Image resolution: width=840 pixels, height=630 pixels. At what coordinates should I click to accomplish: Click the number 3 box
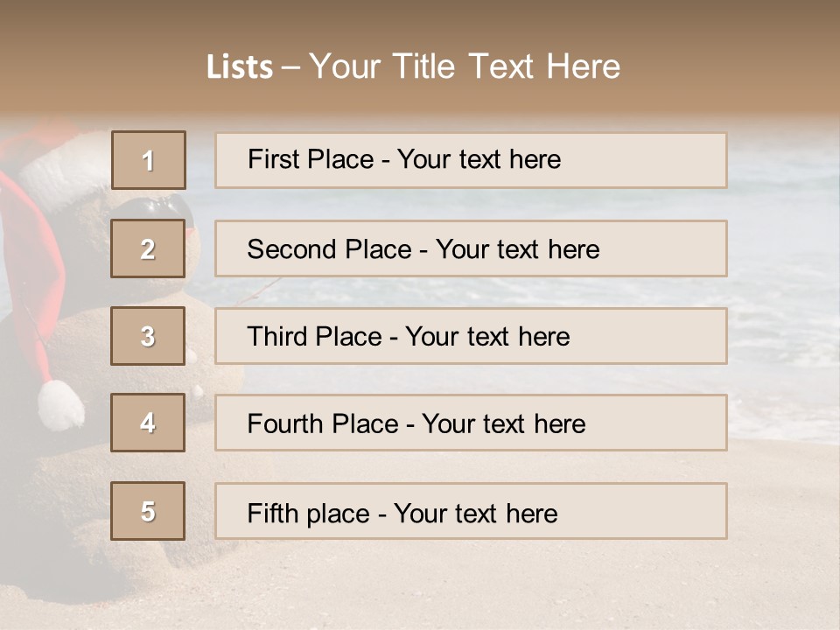148,336
